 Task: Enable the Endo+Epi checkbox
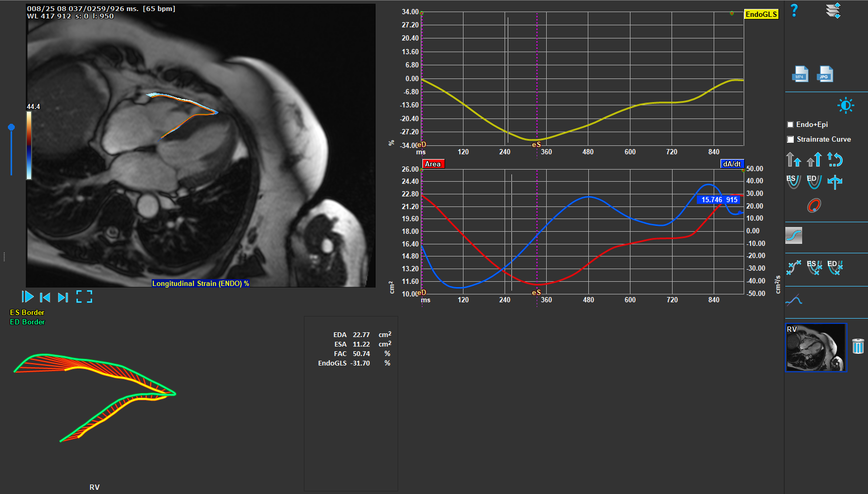point(790,125)
